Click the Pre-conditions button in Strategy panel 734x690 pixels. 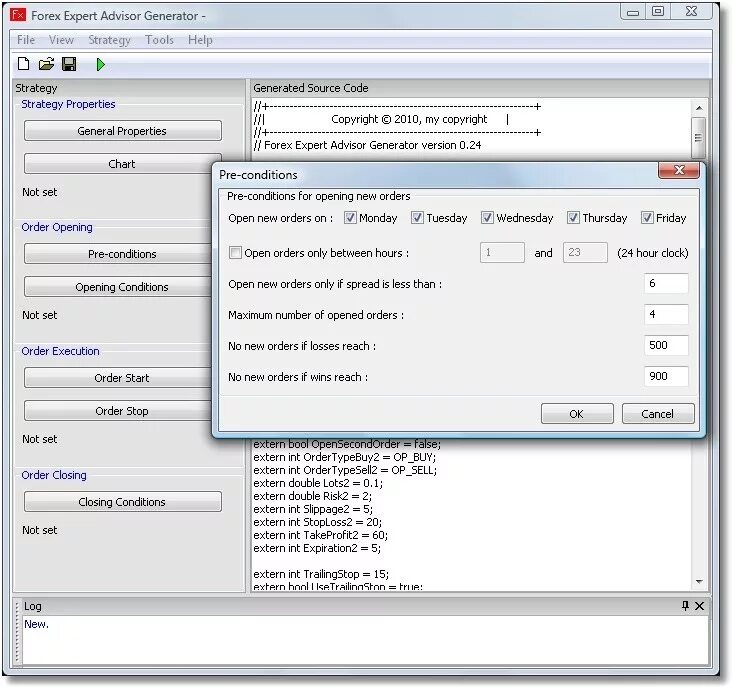[x=118, y=254]
